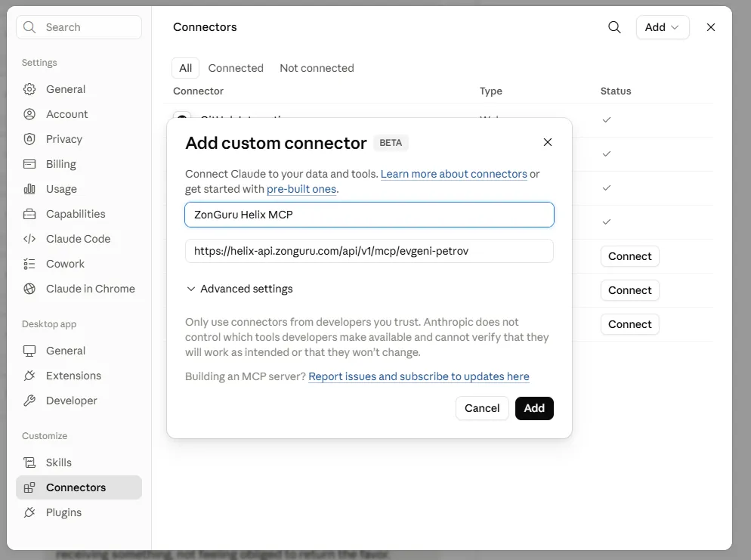Image resolution: width=751 pixels, height=560 pixels.
Task: Open Extensions page in Desktop app
Action: [x=79, y=376]
